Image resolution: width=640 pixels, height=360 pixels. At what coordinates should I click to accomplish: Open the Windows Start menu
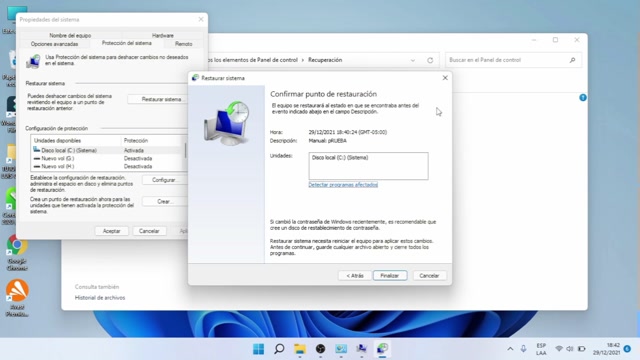coord(258,349)
